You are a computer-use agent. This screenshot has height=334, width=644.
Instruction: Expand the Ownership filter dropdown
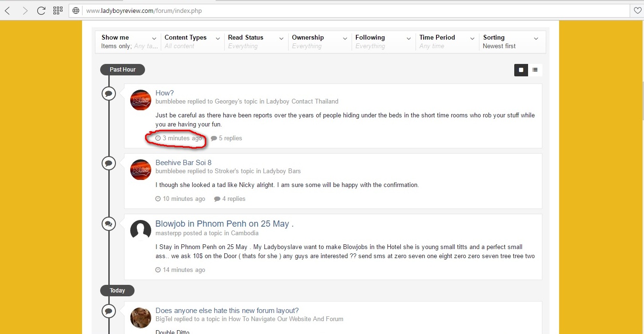[320, 42]
